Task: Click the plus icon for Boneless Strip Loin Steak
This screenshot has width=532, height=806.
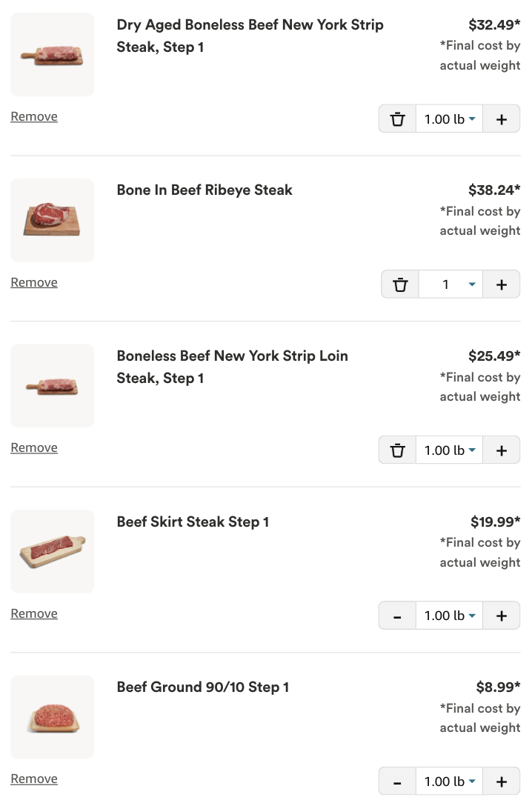Action: (502, 450)
